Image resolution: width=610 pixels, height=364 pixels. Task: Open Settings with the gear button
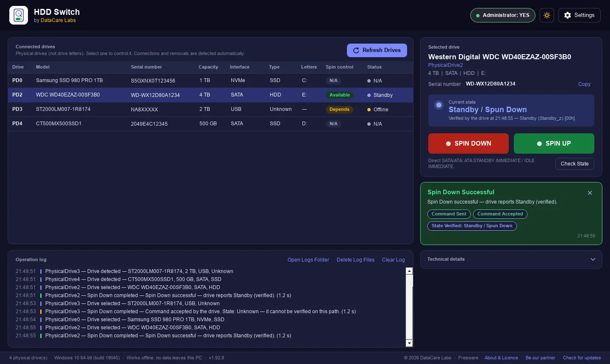(579, 15)
